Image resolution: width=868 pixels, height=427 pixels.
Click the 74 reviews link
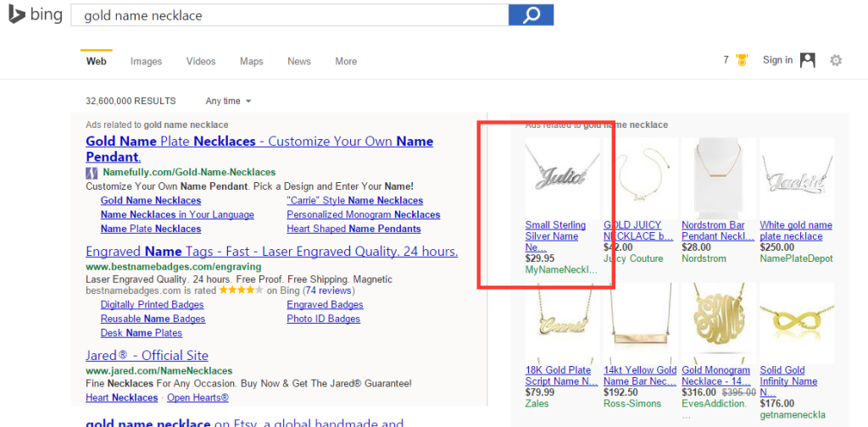pyautogui.click(x=328, y=291)
